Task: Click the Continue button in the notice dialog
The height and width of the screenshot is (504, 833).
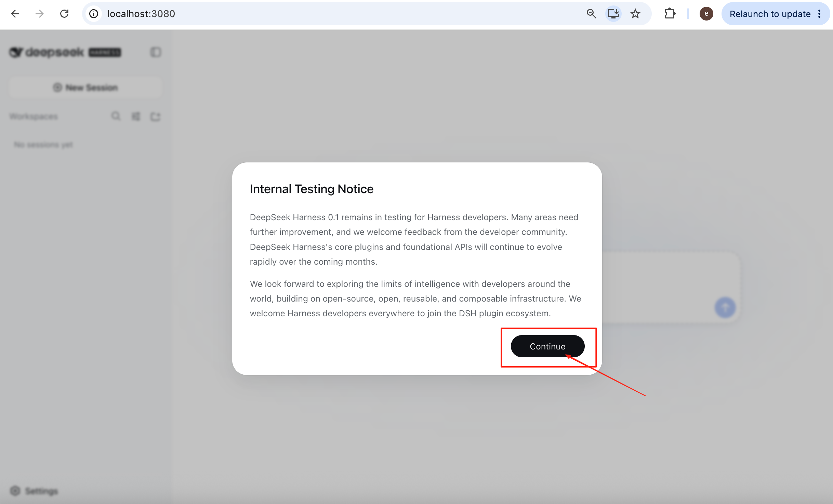Action: [547, 346]
